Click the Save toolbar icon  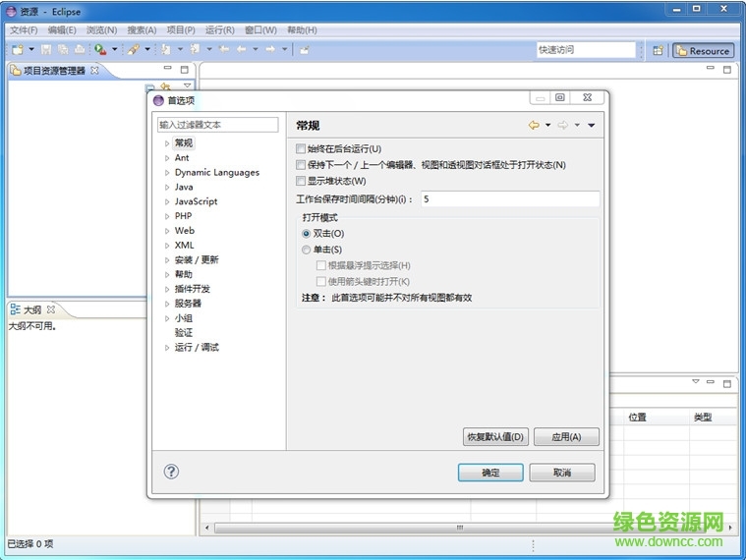pos(46,49)
